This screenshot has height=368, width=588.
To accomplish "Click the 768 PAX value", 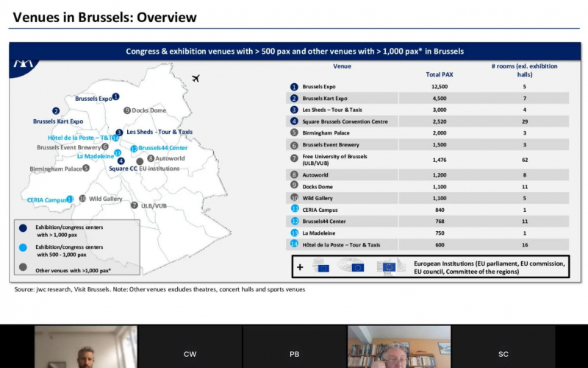I will [440, 222].
